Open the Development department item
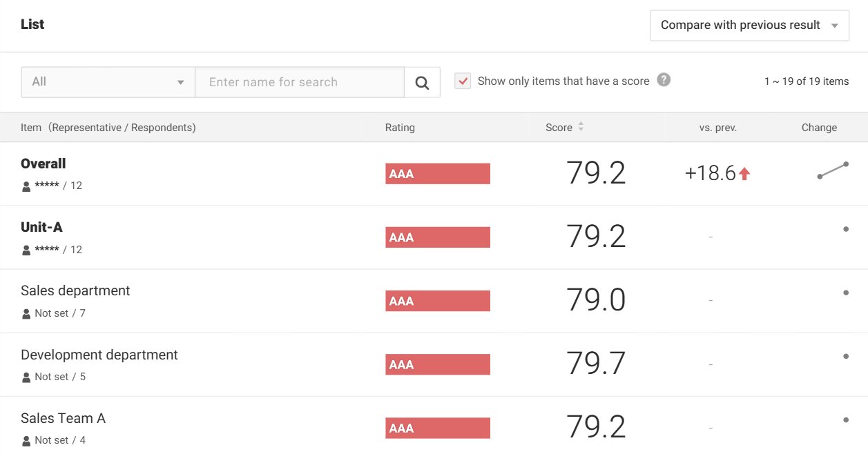 99,355
